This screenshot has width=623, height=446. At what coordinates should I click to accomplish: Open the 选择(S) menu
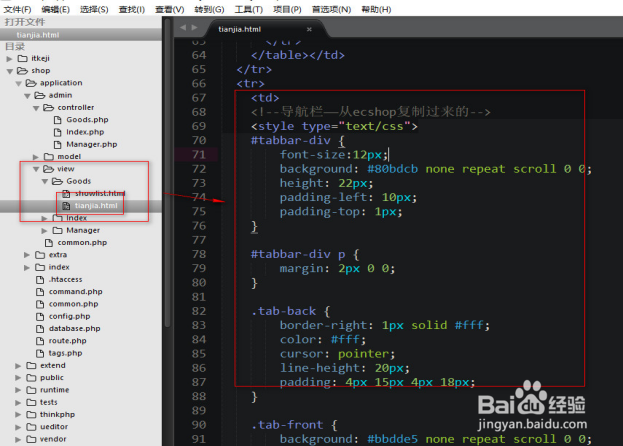94,9
